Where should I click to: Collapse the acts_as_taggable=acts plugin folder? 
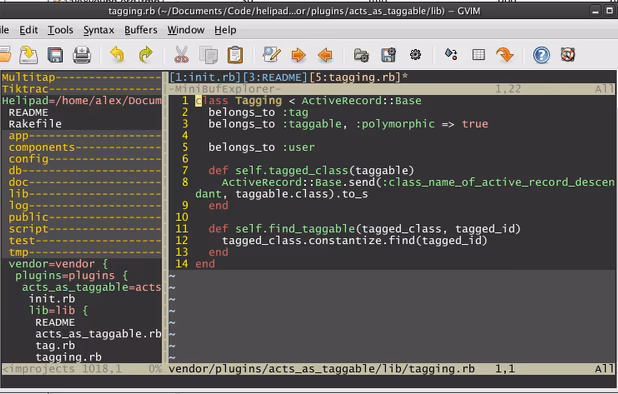tap(91, 287)
